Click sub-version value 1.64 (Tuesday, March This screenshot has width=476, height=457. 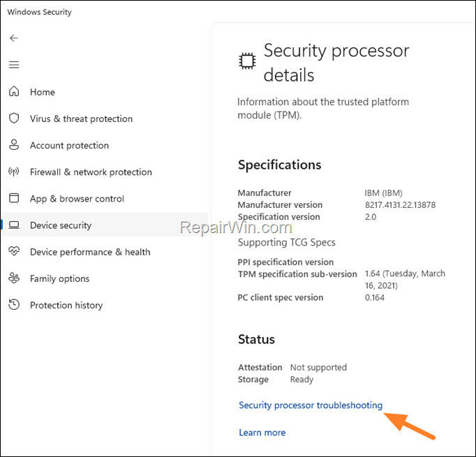coord(405,274)
